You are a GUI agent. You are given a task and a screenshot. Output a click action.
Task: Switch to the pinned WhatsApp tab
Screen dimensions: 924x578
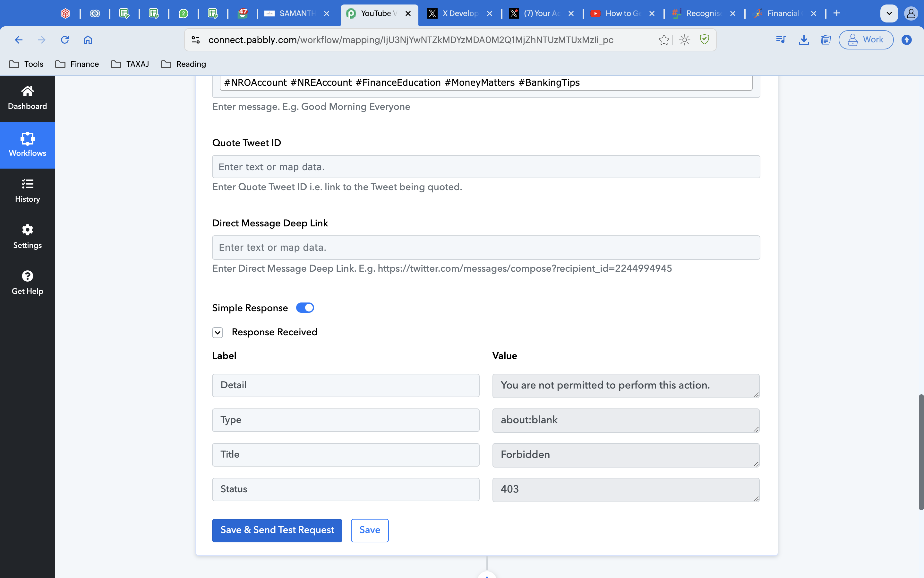point(183,13)
